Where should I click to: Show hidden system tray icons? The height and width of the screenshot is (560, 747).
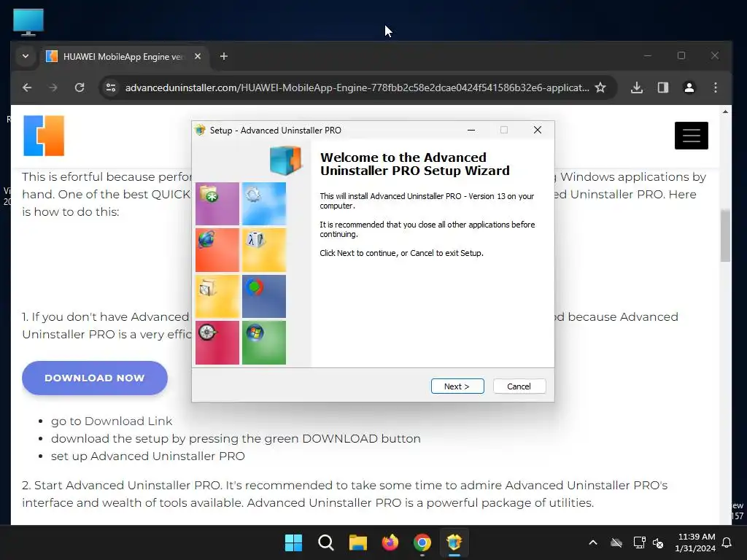point(593,542)
